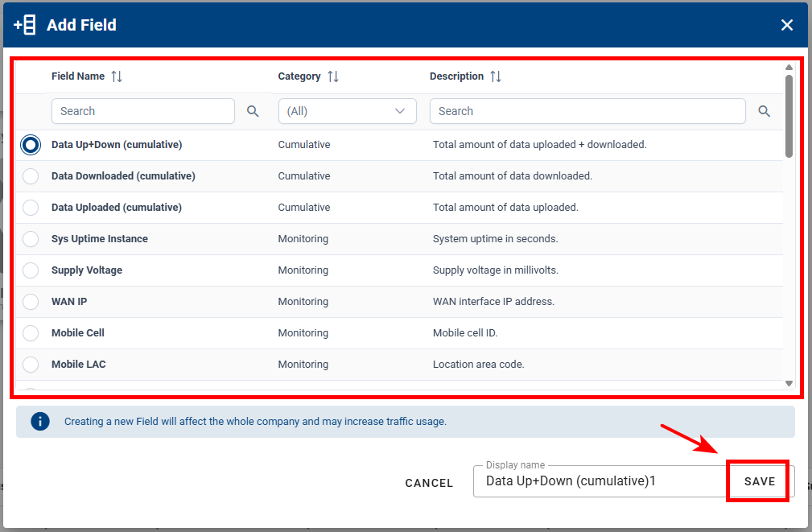
Task: Select the Supply Voltage field
Action: pyautogui.click(x=30, y=270)
